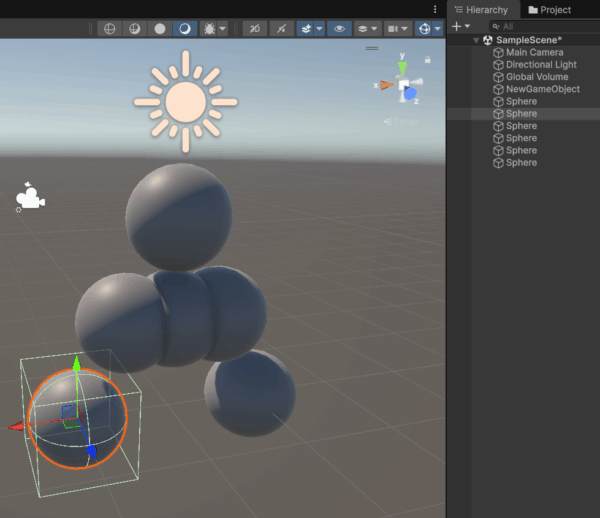Screen dimensions: 600x518
Task: Toggle scene visibility eye icon in toolbar
Action: point(340,29)
